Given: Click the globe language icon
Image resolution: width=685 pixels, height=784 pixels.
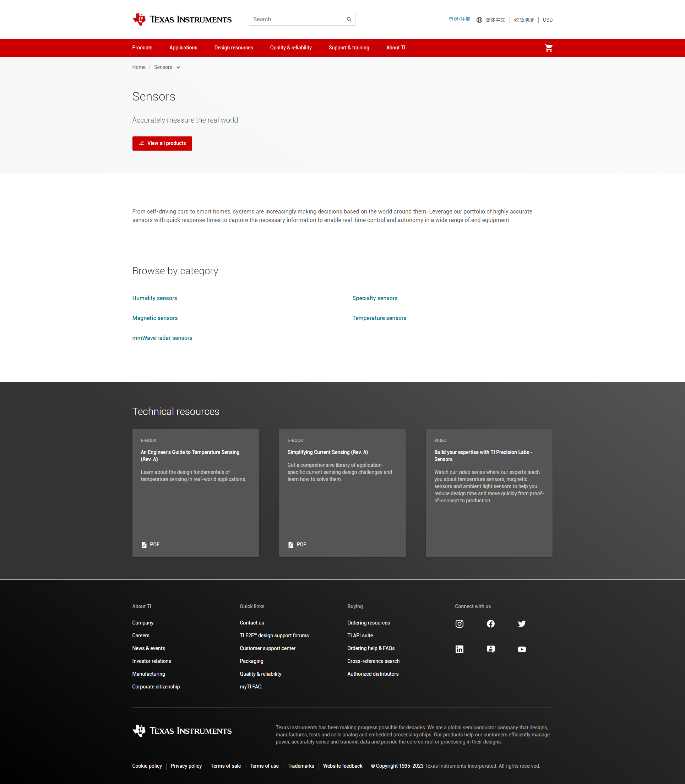Looking at the screenshot, I should coord(479,20).
